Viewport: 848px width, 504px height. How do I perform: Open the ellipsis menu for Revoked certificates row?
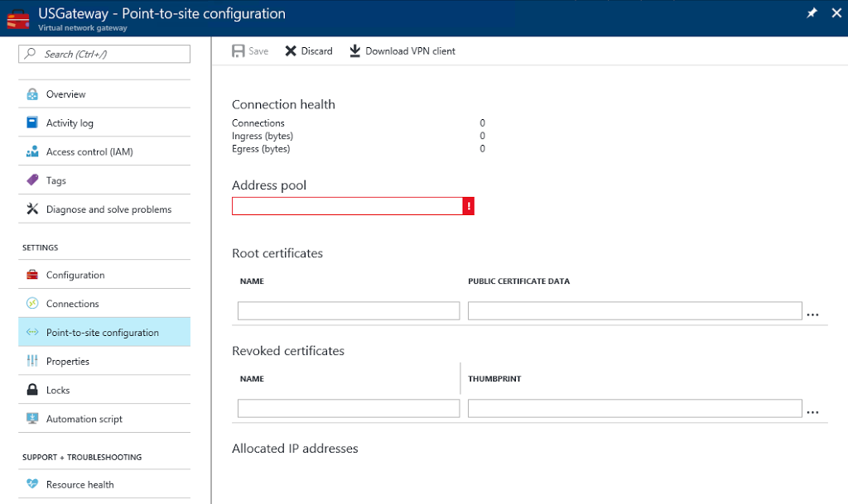coord(812,411)
